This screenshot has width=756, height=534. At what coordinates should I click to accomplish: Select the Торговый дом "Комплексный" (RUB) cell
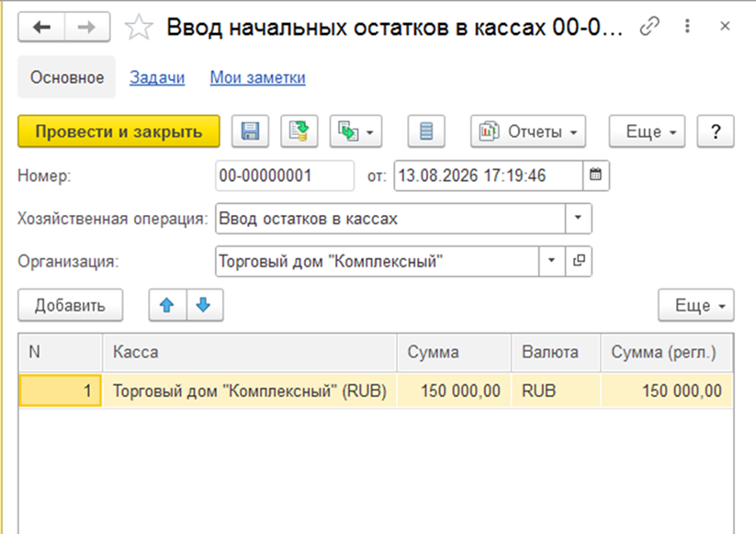click(x=249, y=391)
